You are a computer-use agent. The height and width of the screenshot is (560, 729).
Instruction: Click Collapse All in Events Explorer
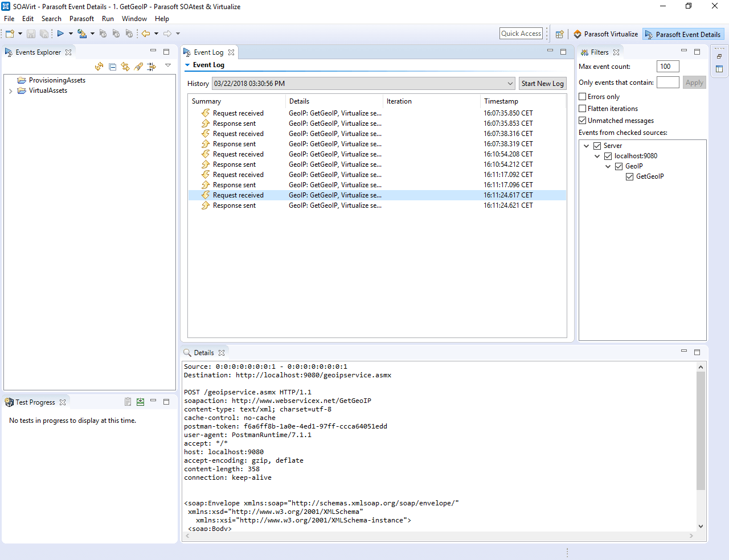112,67
